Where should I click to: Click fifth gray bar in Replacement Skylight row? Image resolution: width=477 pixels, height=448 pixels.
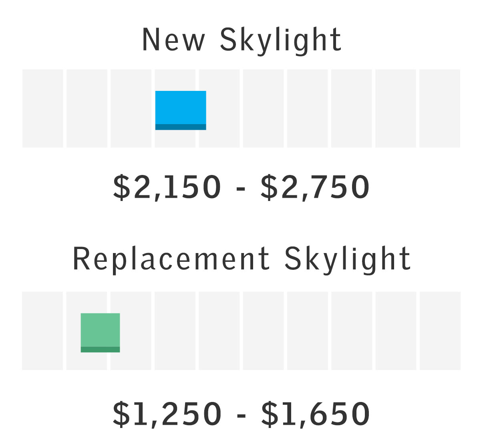[x=219, y=331]
